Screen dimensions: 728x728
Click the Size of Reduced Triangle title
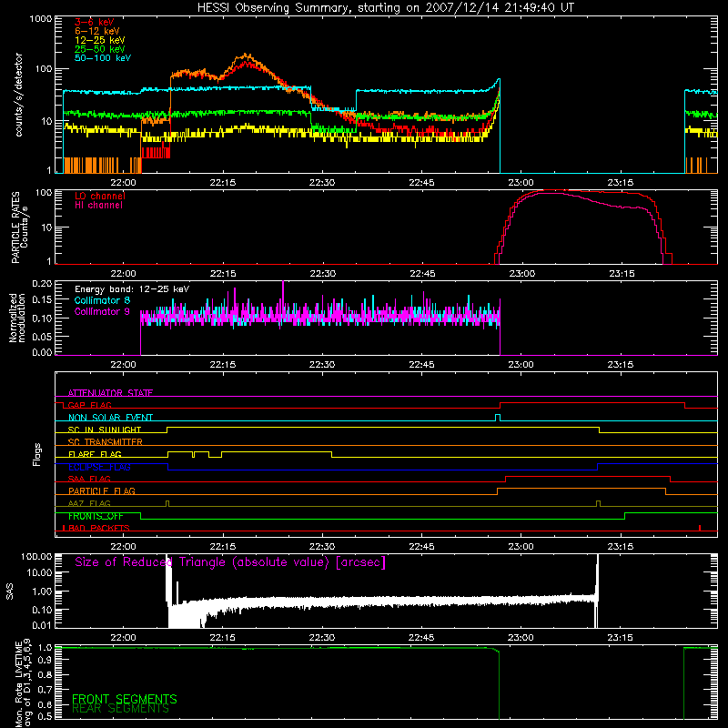pyautogui.click(x=230, y=562)
